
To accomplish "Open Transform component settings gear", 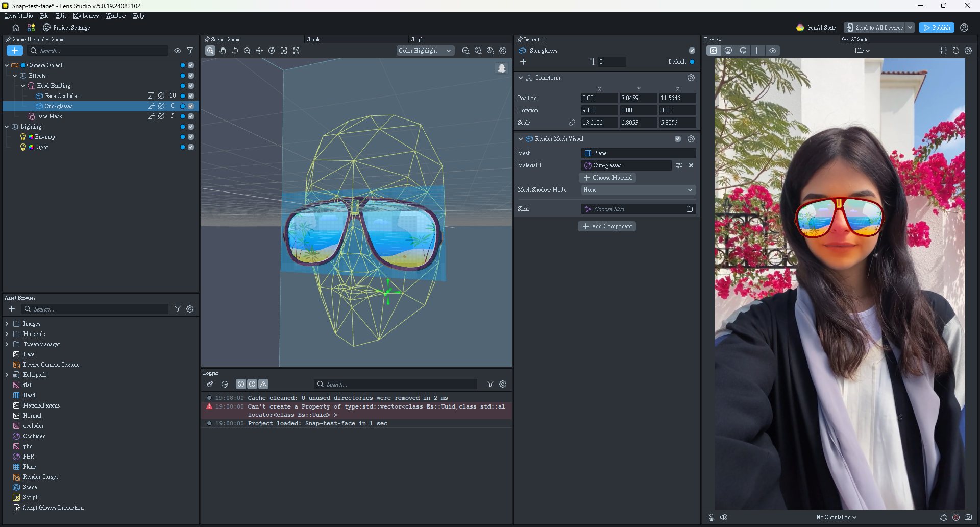I will tap(691, 78).
